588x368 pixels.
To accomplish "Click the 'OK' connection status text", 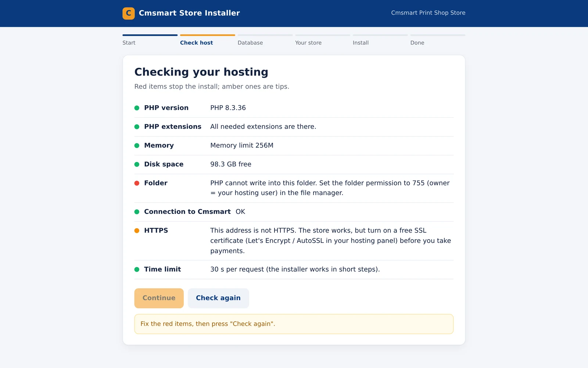I will coord(240,212).
